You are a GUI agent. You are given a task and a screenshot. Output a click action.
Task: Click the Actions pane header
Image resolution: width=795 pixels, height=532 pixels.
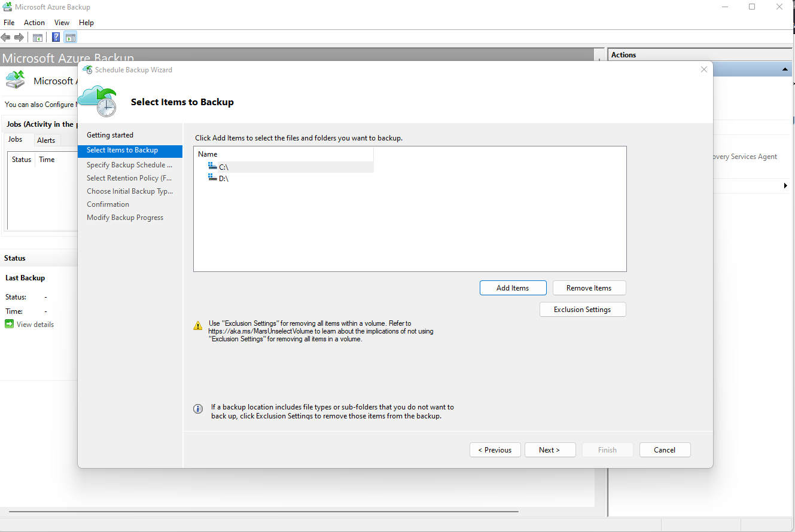click(701, 54)
